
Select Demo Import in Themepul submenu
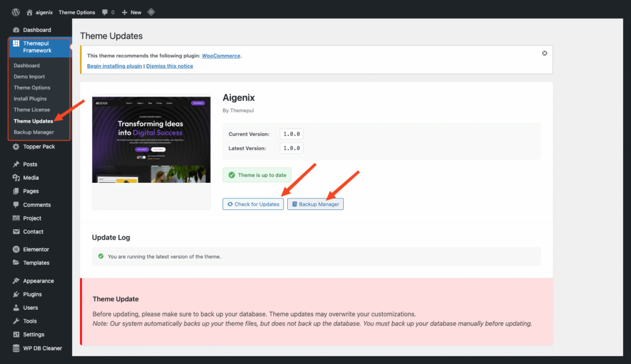coord(29,77)
